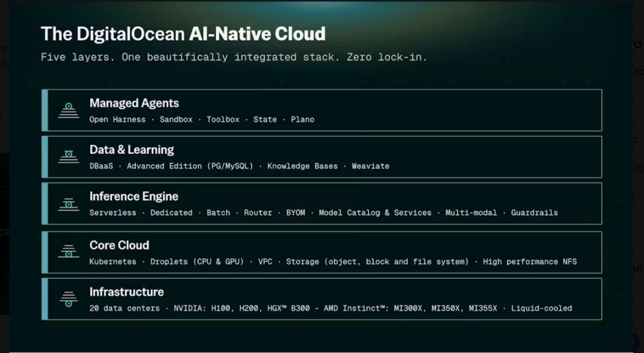Click 'Open Harness' in Managed Agents row

point(118,119)
